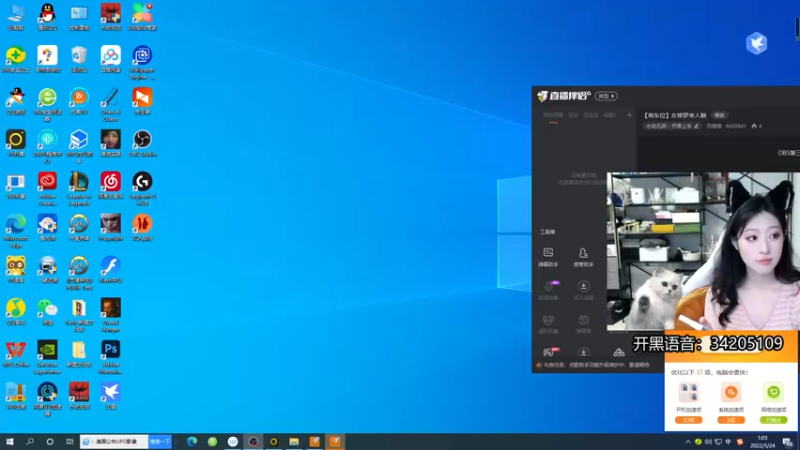Launch WeChat from the desktop
Image resolution: width=800 pixels, height=450 pixels.
(x=47, y=311)
